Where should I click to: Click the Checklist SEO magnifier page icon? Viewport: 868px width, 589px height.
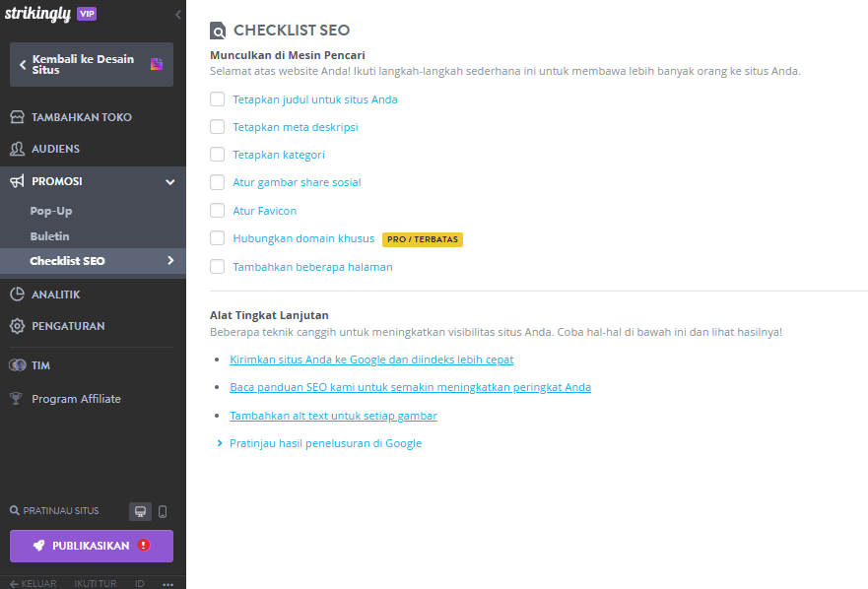click(218, 31)
